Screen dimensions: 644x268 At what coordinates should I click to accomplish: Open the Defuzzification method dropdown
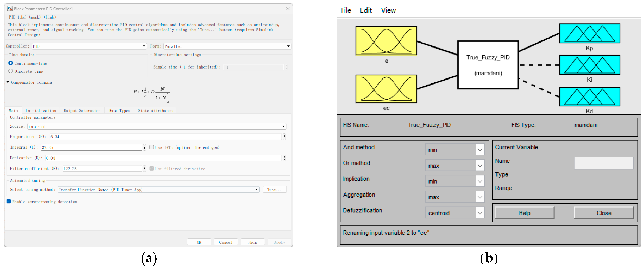455,213
